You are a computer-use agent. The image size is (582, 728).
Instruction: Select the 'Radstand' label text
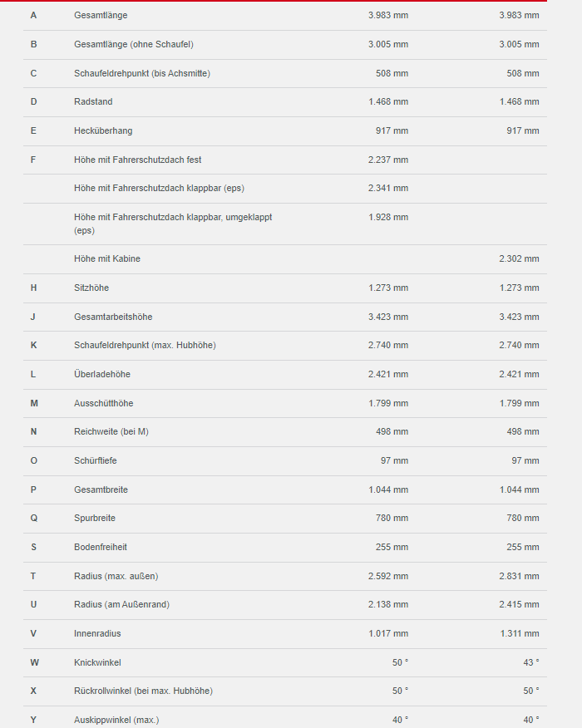[93, 102]
